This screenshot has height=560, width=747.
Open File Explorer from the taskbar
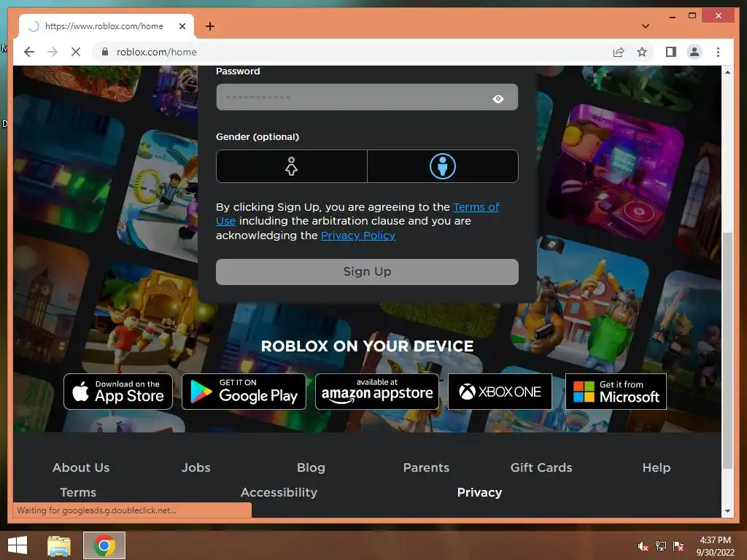tap(59, 545)
